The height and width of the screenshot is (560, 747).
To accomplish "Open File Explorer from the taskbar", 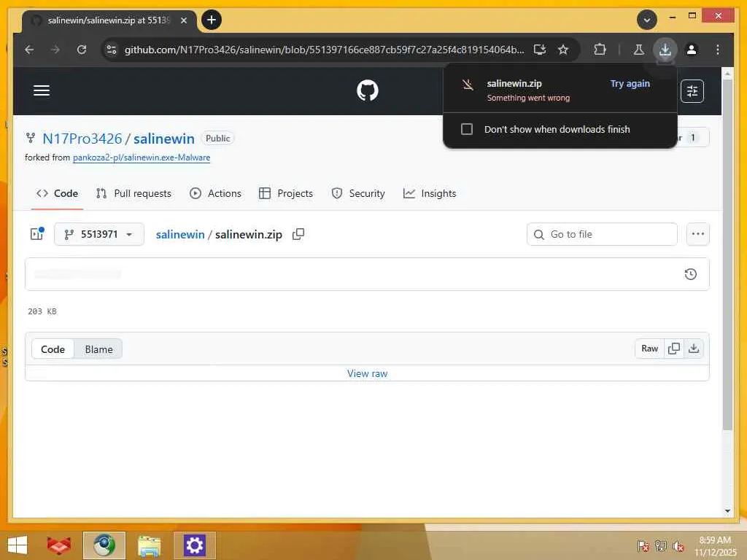I will [149, 545].
